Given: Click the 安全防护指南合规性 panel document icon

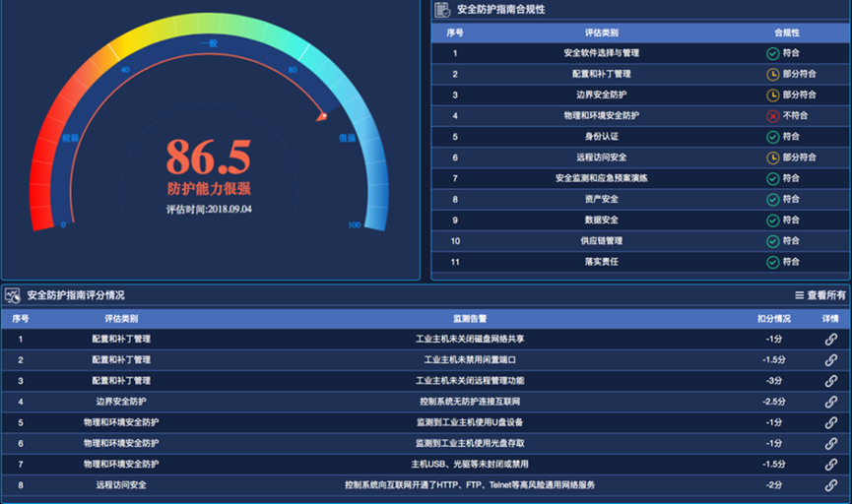Looking at the screenshot, I should click(x=442, y=9).
